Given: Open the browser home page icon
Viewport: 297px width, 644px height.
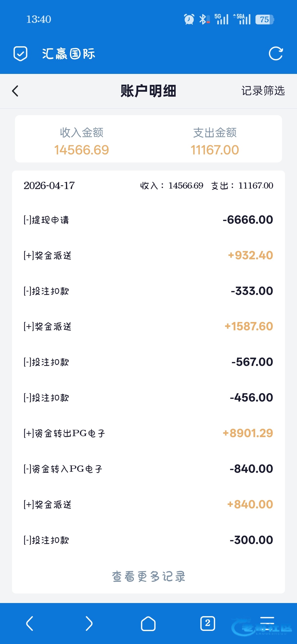Looking at the screenshot, I should 148,624.
